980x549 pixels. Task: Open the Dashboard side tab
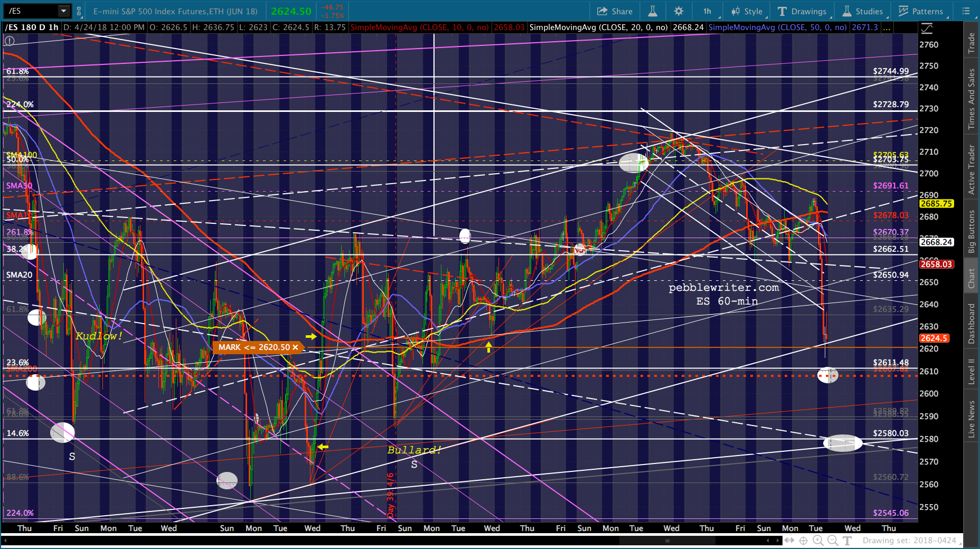click(972, 324)
